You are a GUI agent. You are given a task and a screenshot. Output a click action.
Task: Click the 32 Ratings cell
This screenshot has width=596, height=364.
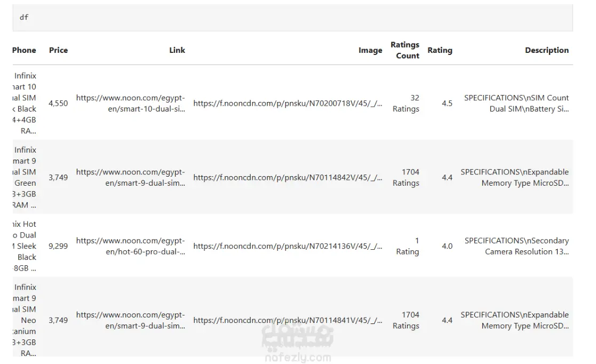[406, 104]
